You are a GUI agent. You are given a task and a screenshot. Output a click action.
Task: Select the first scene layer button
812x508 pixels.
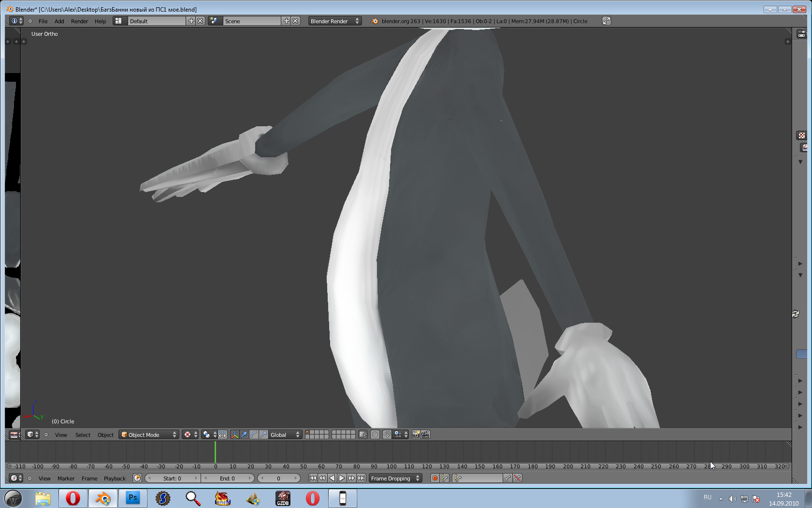[x=307, y=433]
